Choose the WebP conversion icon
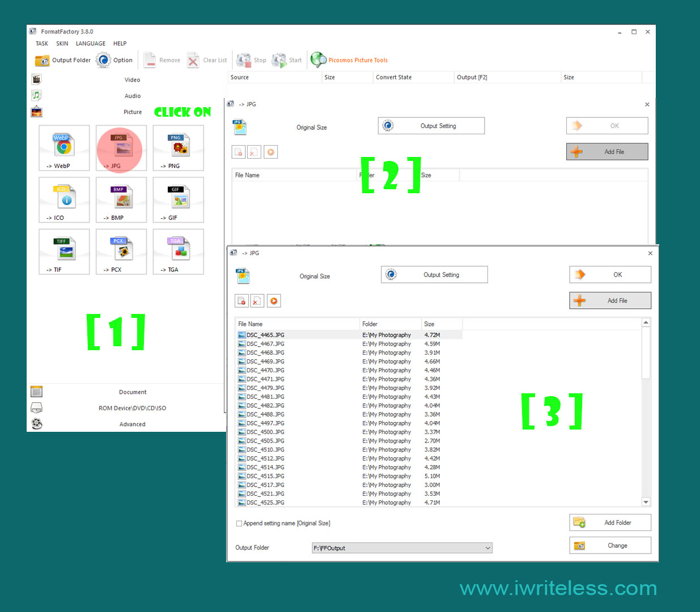This screenshot has height=612, width=700. [x=64, y=148]
